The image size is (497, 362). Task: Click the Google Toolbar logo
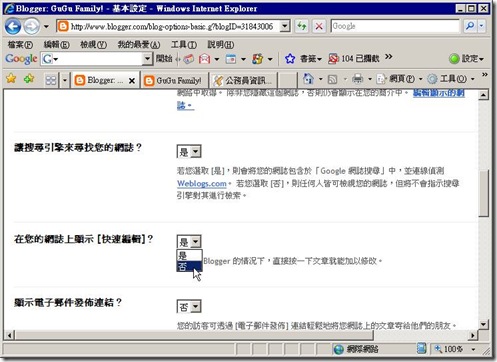21,59
